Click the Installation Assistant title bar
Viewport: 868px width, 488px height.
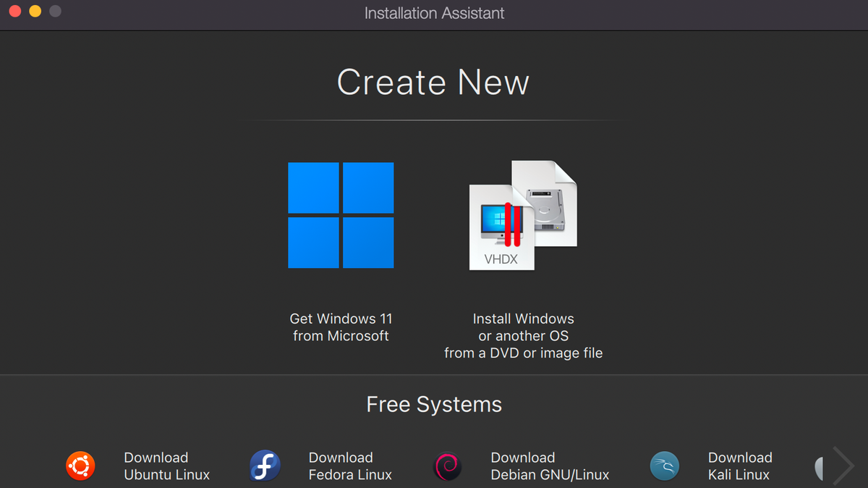(x=434, y=13)
